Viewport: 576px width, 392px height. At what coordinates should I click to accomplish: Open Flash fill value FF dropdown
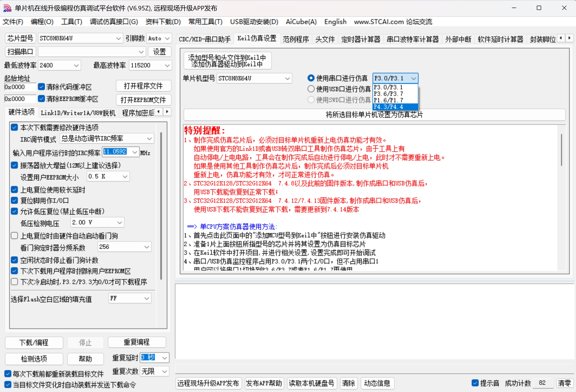[130, 298]
